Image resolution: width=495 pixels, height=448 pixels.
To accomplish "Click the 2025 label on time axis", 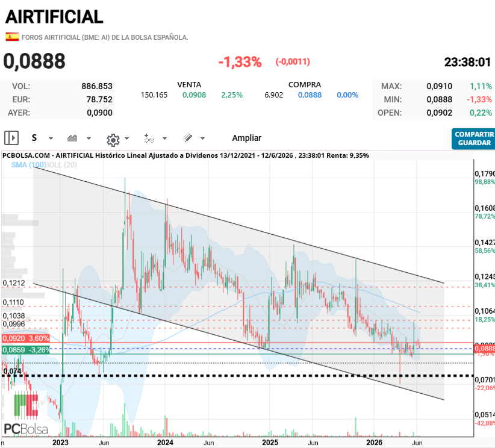I will [270, 443].
